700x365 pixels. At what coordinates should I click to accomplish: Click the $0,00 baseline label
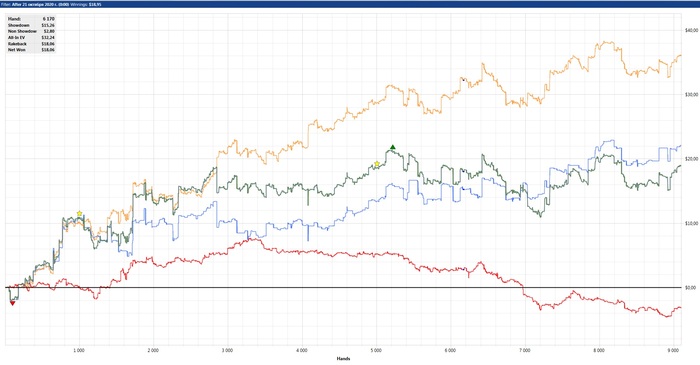pyautogui.click(x=690, y=288)
